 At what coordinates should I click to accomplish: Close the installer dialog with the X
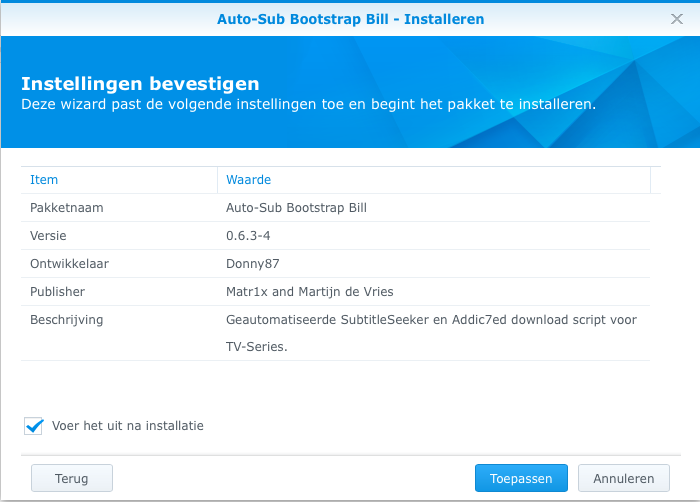(677, 18)
